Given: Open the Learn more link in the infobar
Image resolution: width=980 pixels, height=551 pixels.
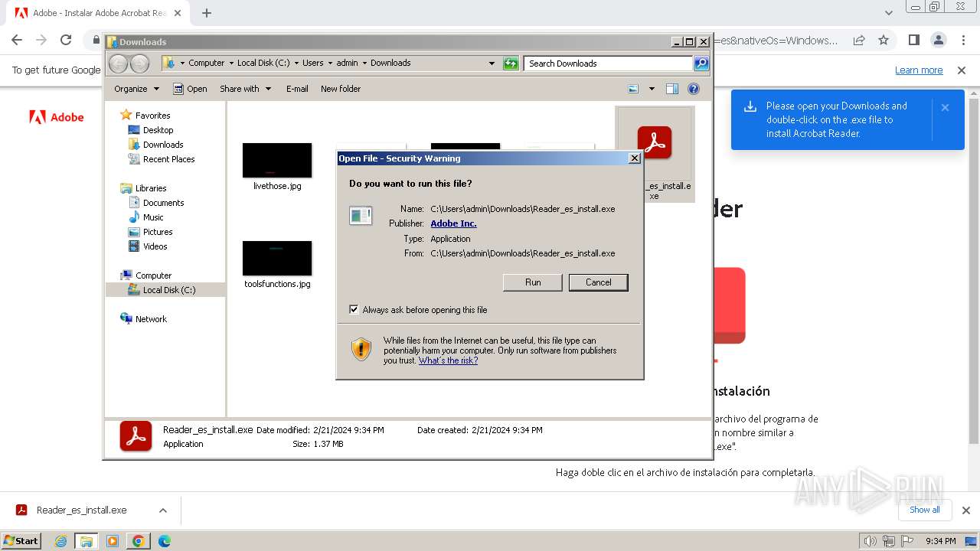Looking at the screenshot, I should [919, 70].
